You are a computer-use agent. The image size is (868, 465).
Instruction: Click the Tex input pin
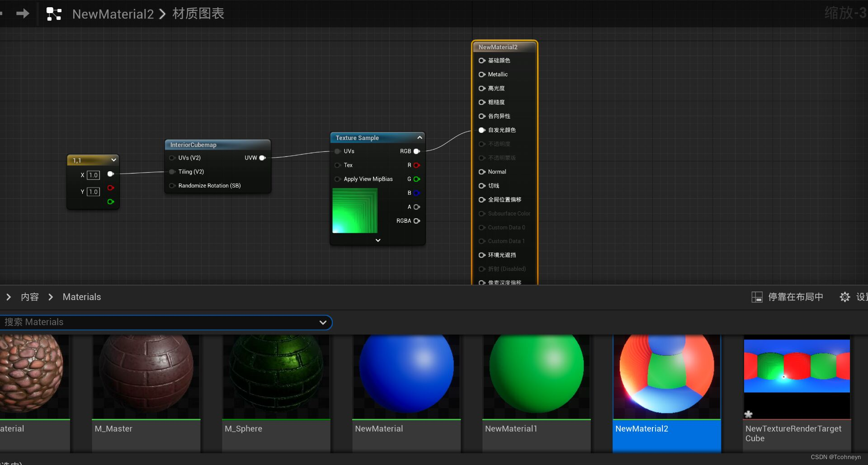coord(338,165)
